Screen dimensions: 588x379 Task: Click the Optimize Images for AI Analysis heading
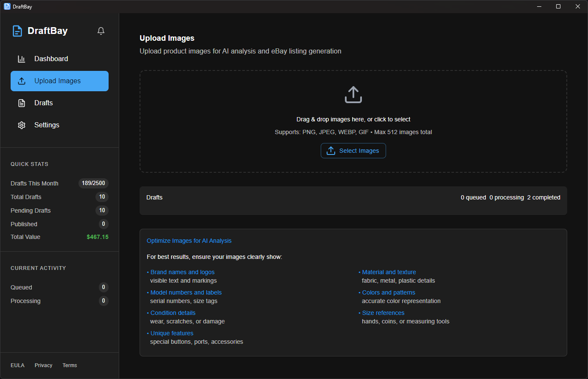(x=189, y=241)
